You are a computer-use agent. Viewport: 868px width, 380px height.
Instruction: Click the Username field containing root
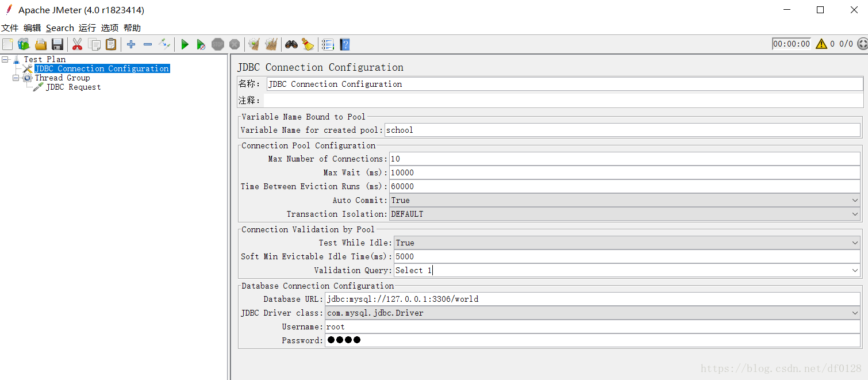(593, 327)
